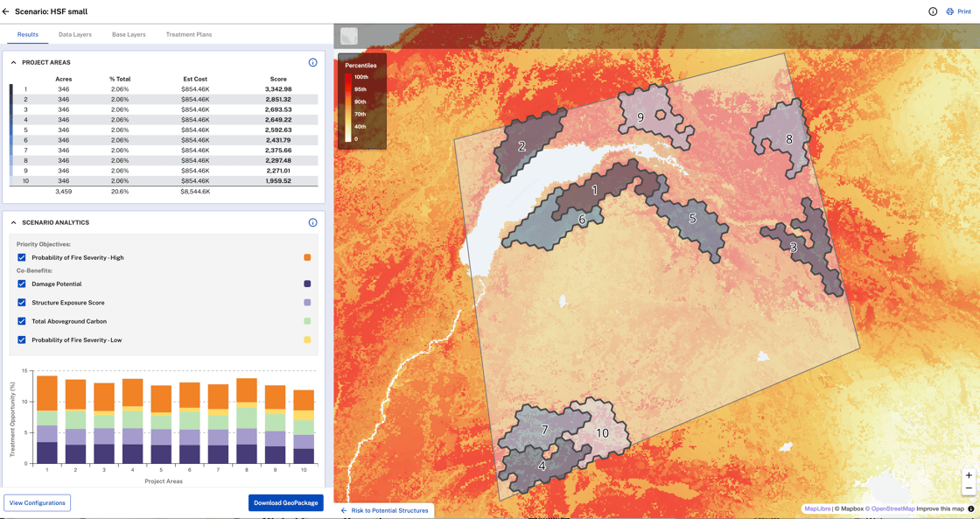Click Download GeoPackage button
Viewport: 980px width, 519px height.
tap(286, 503)
